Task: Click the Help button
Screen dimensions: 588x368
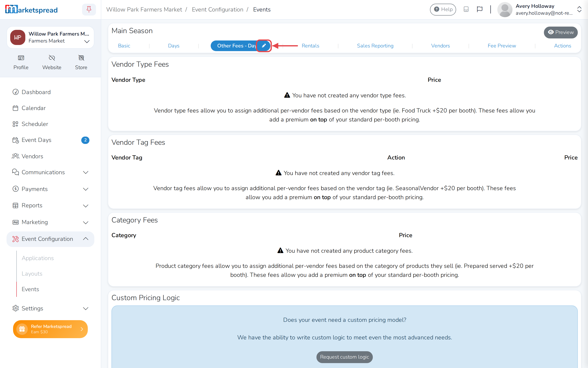Action: click(x=443, y=9)
